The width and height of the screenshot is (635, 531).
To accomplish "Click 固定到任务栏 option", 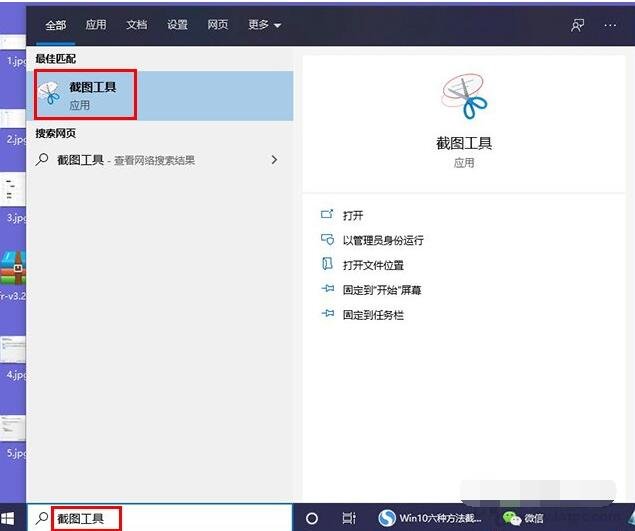I will [373, 315].
